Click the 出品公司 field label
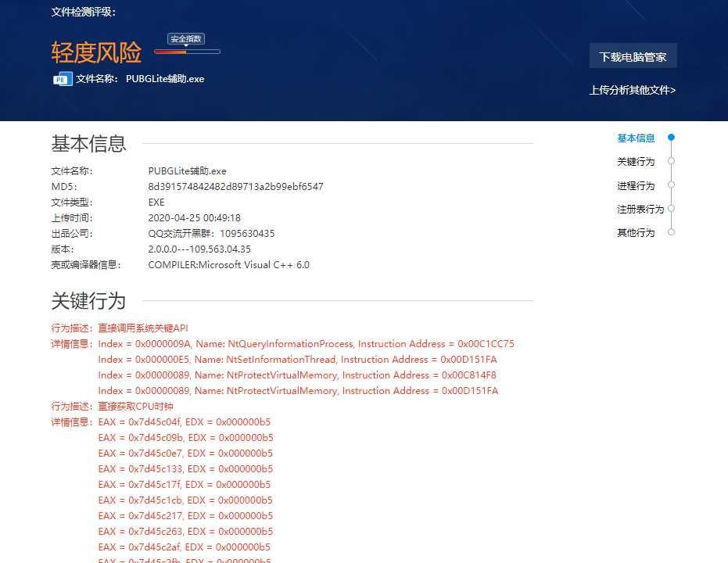Screen dimensions: 728x563 point(72,234)
